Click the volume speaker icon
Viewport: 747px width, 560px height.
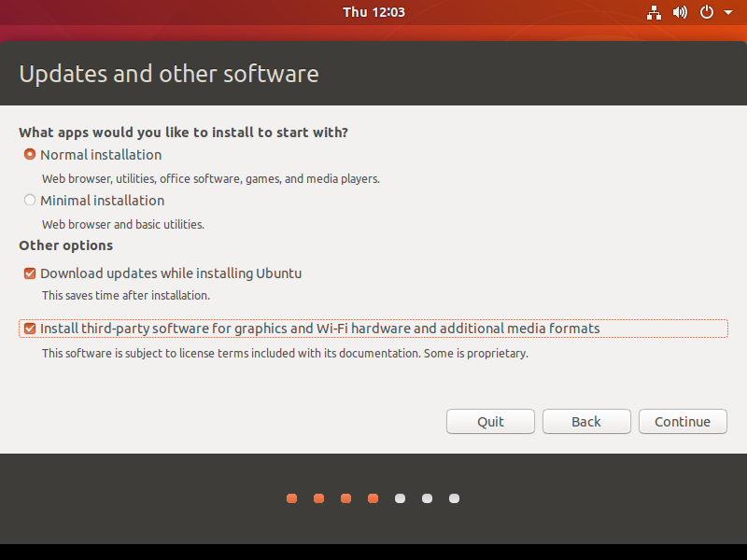pyautogui.click(x=680, y=12)
